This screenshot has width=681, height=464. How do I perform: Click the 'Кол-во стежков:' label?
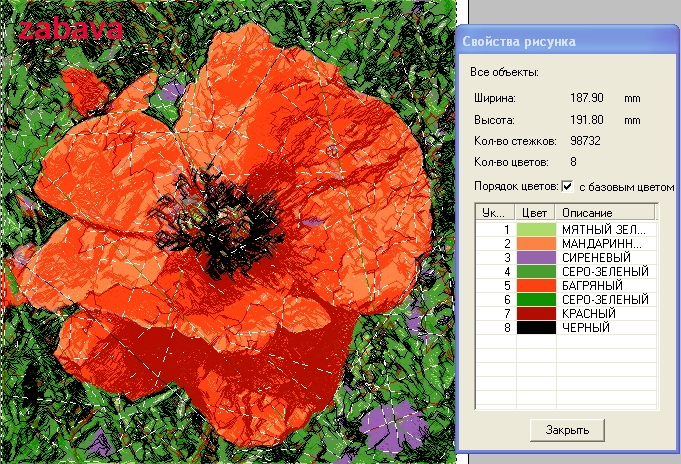click(x=515, y=141)
